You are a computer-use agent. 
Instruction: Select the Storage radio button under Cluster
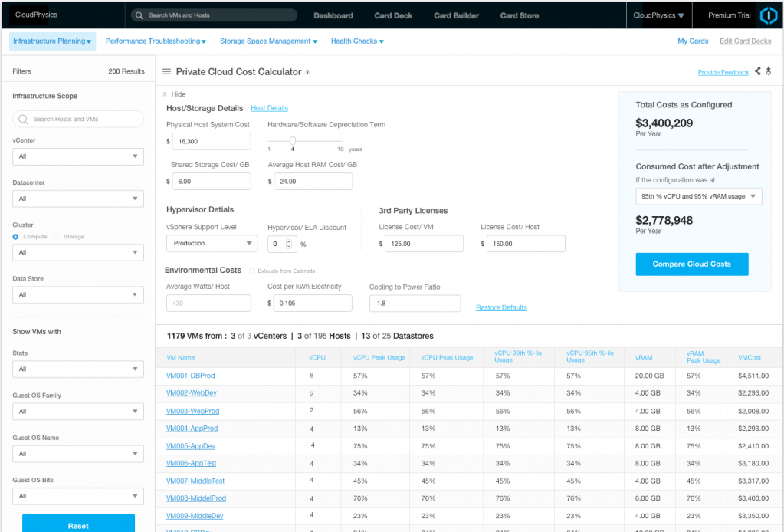57,237
